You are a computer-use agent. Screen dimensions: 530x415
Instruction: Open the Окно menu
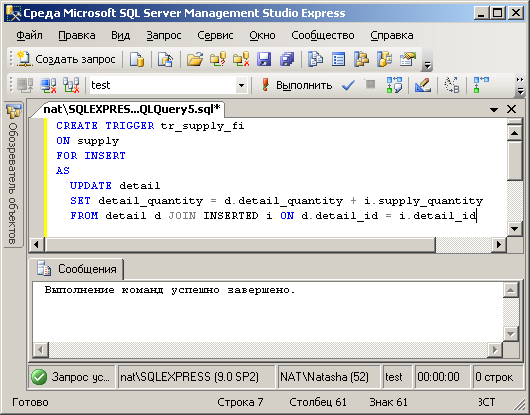(263, 35)
